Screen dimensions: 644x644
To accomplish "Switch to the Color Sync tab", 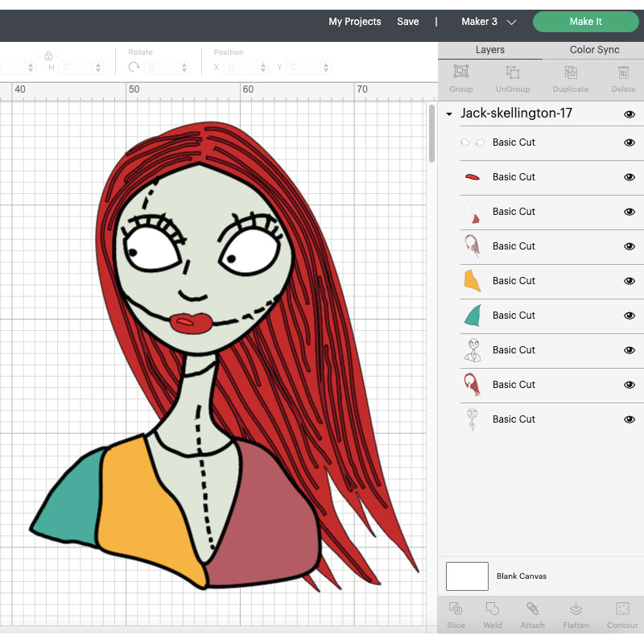I will click(x=593, y=49).
